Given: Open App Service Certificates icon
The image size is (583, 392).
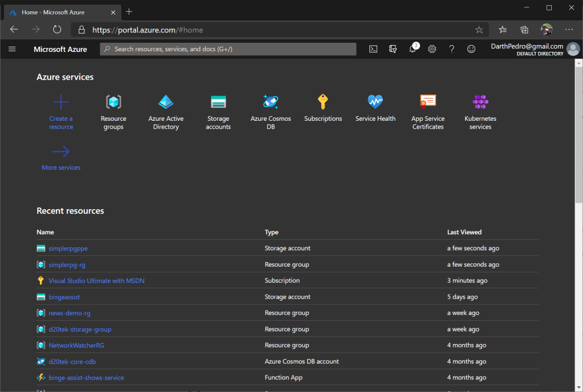Looking at the screenshot, I should coord(428,103).
